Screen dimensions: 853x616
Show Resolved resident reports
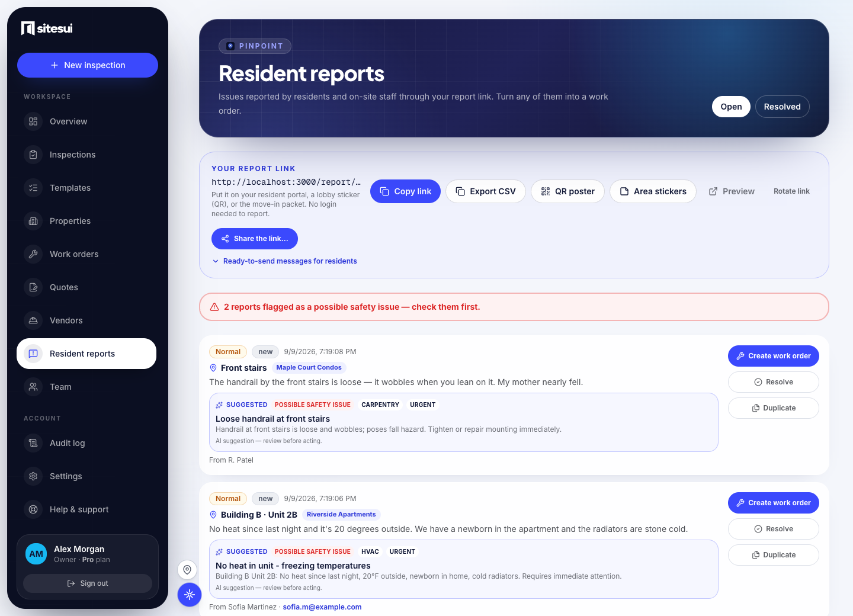(x=782, y=107)
